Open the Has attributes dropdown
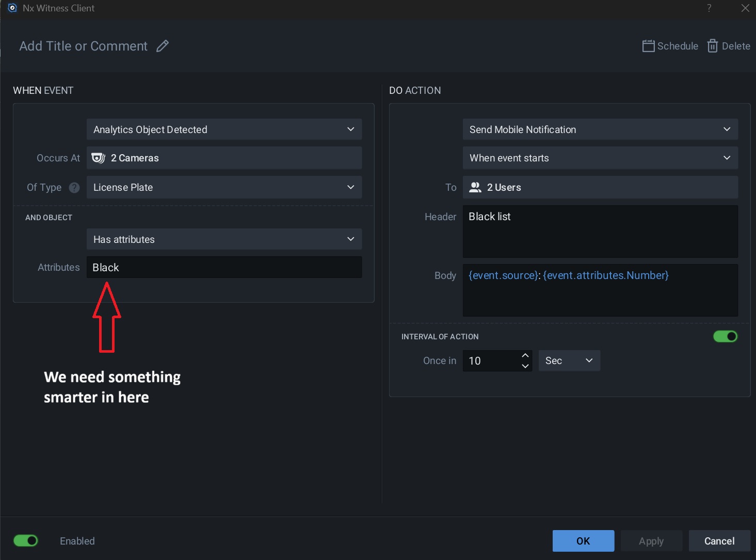The width and height of the screenshot is (756, 560). coord(224,239)
